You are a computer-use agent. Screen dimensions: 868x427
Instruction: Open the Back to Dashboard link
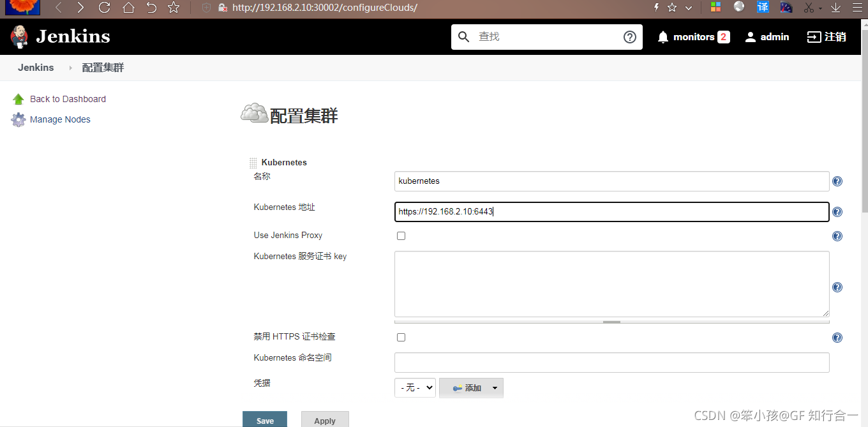pyautogui.click(x=68, y=99)
